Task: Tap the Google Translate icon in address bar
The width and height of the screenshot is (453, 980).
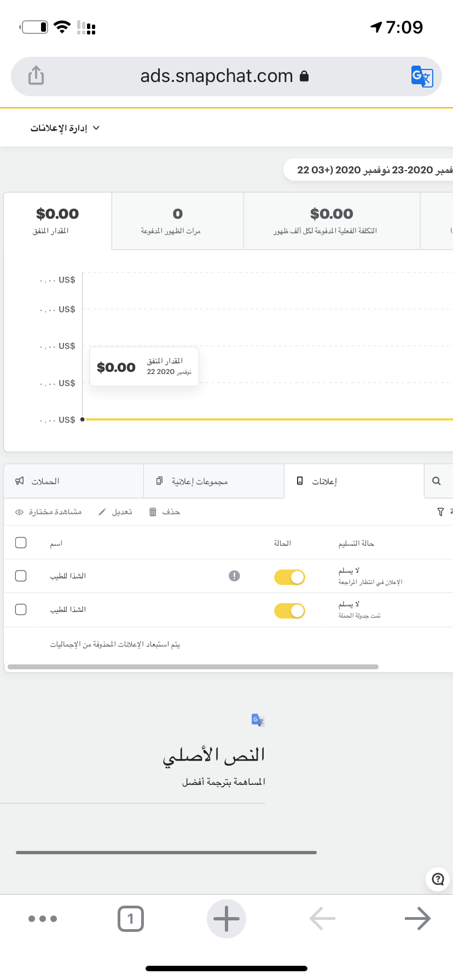Action: (422, 77)
